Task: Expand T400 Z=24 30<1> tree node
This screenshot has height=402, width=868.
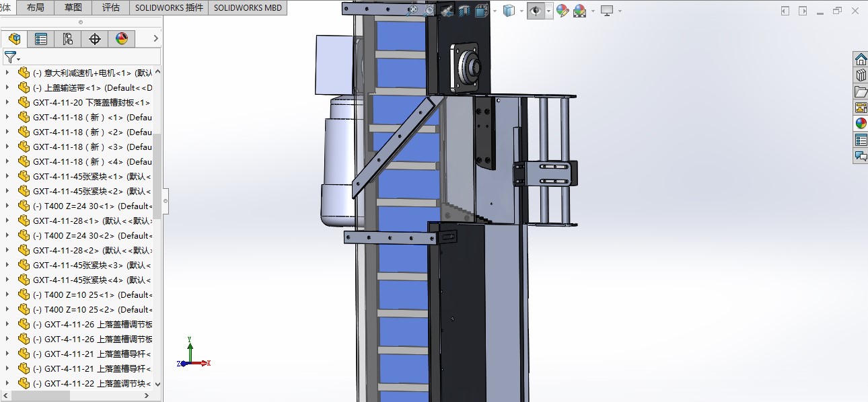Action: 7,206
